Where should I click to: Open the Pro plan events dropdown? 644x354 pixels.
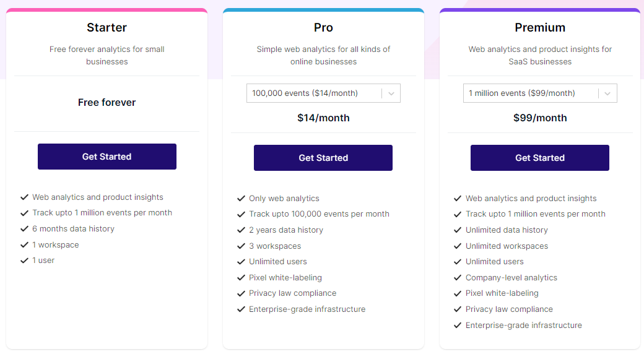coord(313,93)
